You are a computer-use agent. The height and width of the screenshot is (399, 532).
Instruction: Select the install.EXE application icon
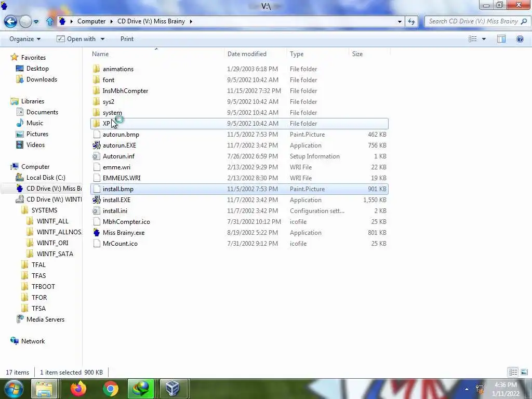[x=97, y=200]
